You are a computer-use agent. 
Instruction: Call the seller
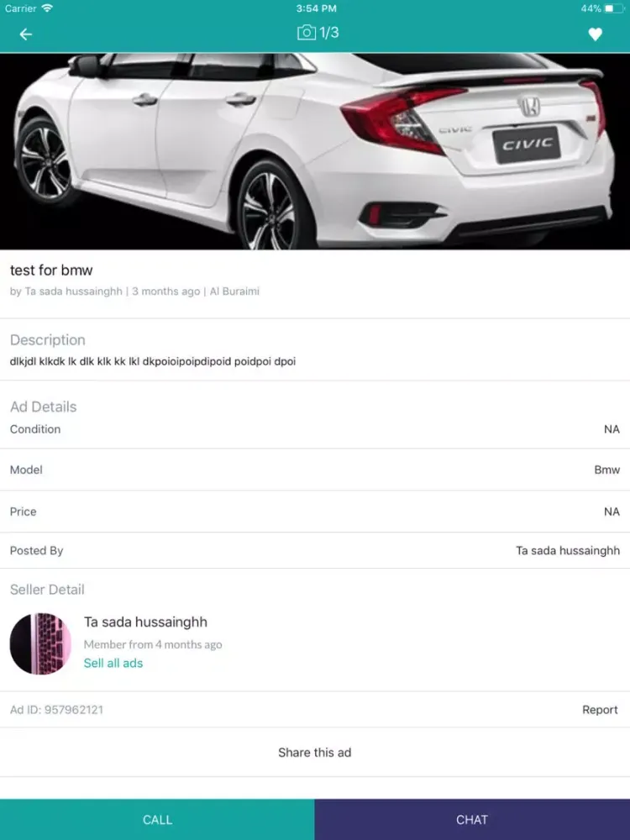point(157,820)
